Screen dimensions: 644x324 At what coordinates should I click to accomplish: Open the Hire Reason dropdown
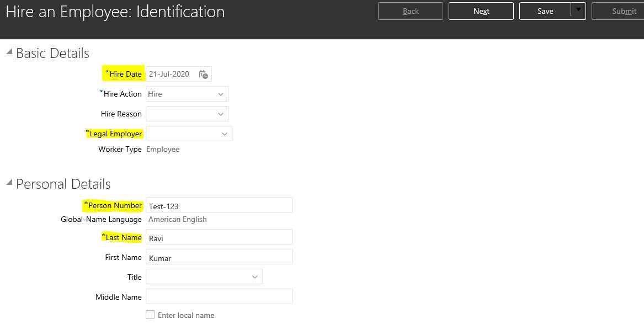click(221, 114)
